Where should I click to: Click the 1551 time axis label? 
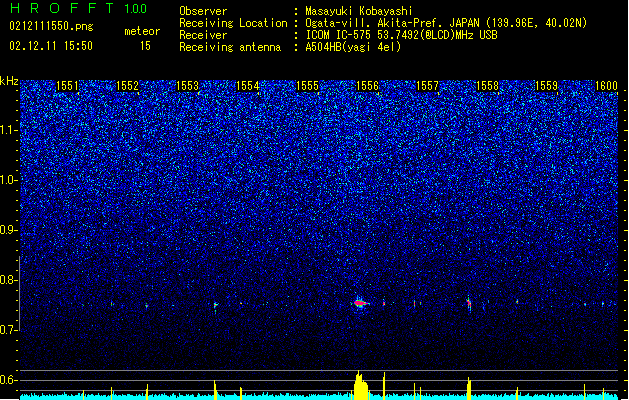[67, 86]
